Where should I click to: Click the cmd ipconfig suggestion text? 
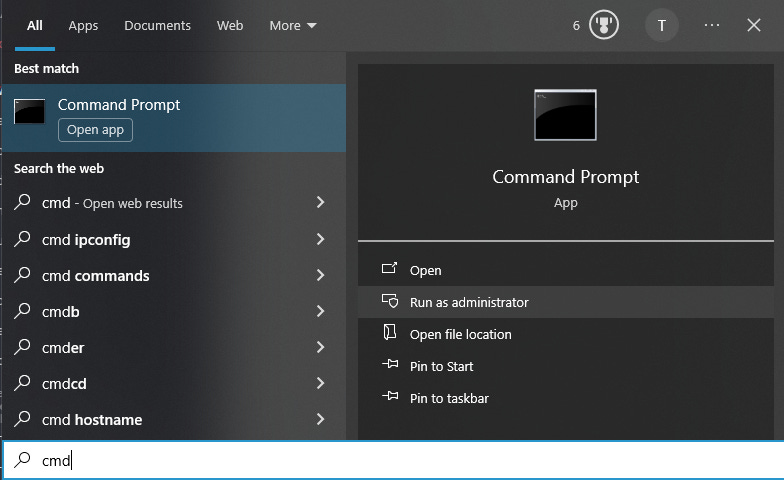[x=86, y=240]
